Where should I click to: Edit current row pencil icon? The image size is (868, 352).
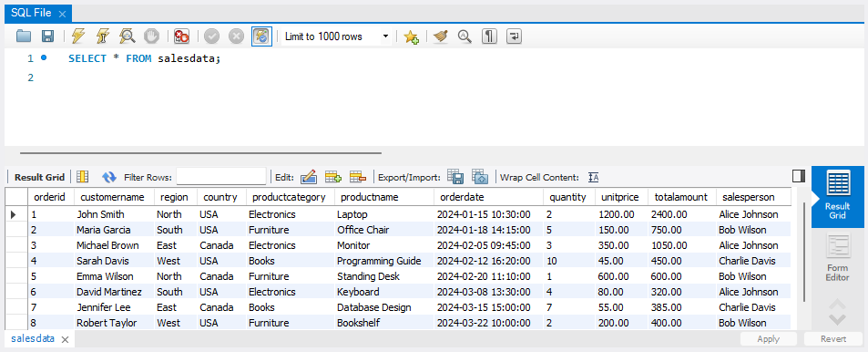[308, 177]
